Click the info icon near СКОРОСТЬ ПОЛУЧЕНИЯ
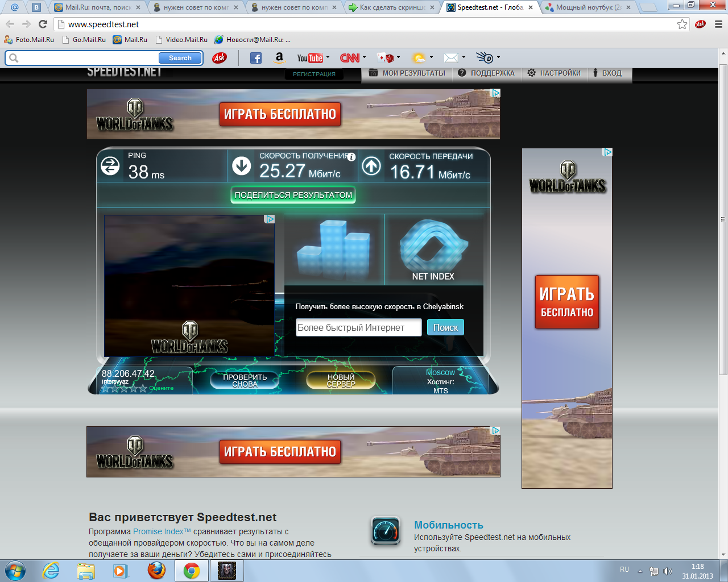This screenshot has width=728, height=582. click(x=351, y=157)
